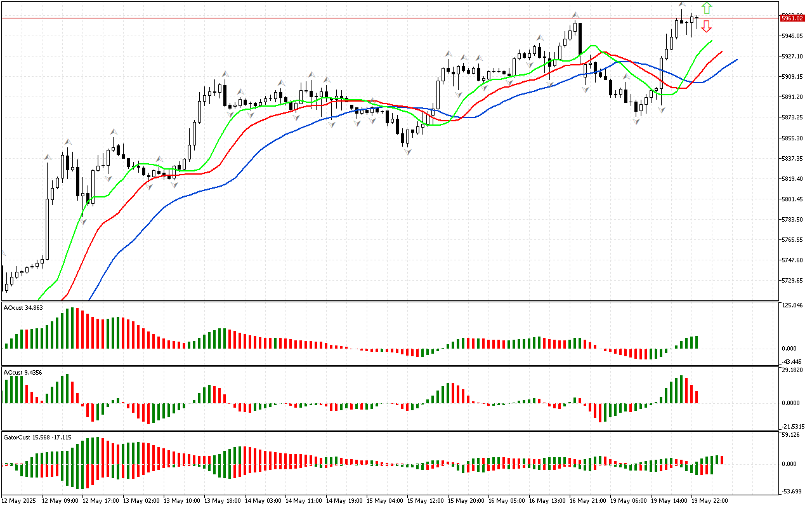Click the 125.046 AO scale value
Viewport: 812px width, 508px height.
click(x=793, y=306)
